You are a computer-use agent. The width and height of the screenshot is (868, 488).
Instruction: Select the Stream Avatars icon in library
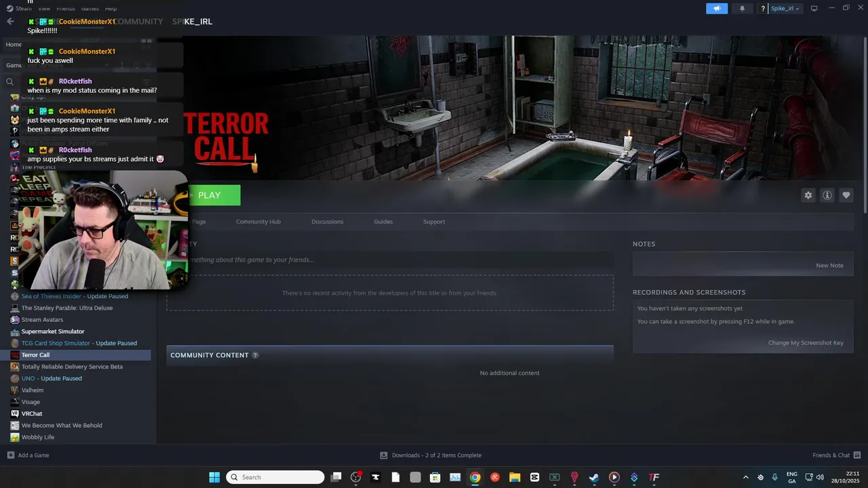15,320
